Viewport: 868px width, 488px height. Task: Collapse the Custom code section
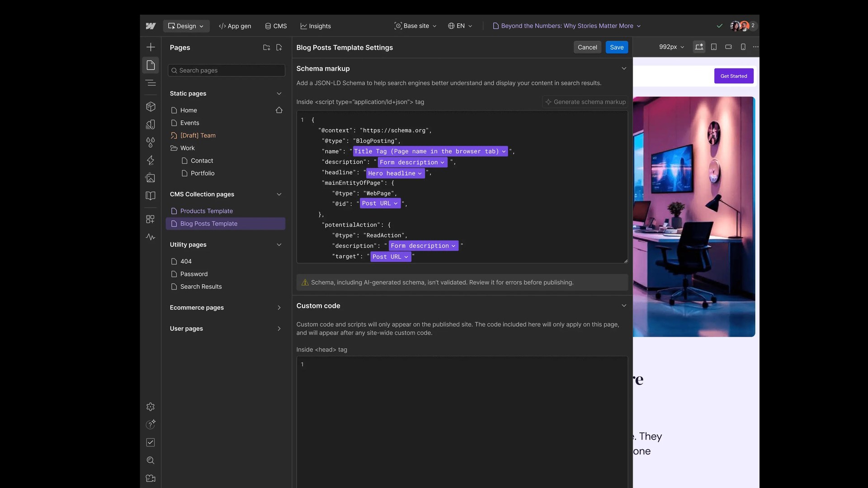[624, 306]
